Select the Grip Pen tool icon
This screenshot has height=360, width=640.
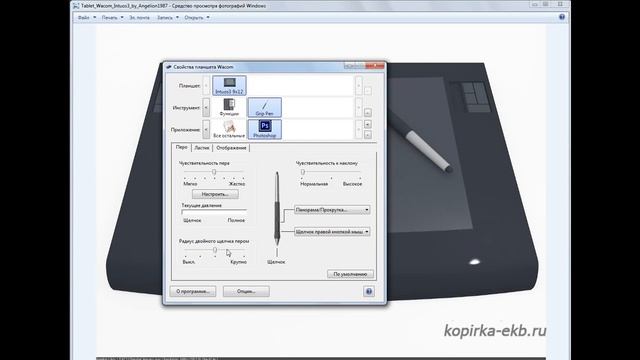(264, 107)
